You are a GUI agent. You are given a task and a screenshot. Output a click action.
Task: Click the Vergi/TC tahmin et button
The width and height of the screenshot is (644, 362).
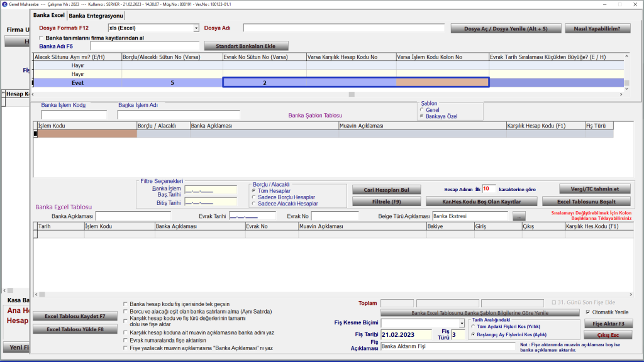point(594,189)
